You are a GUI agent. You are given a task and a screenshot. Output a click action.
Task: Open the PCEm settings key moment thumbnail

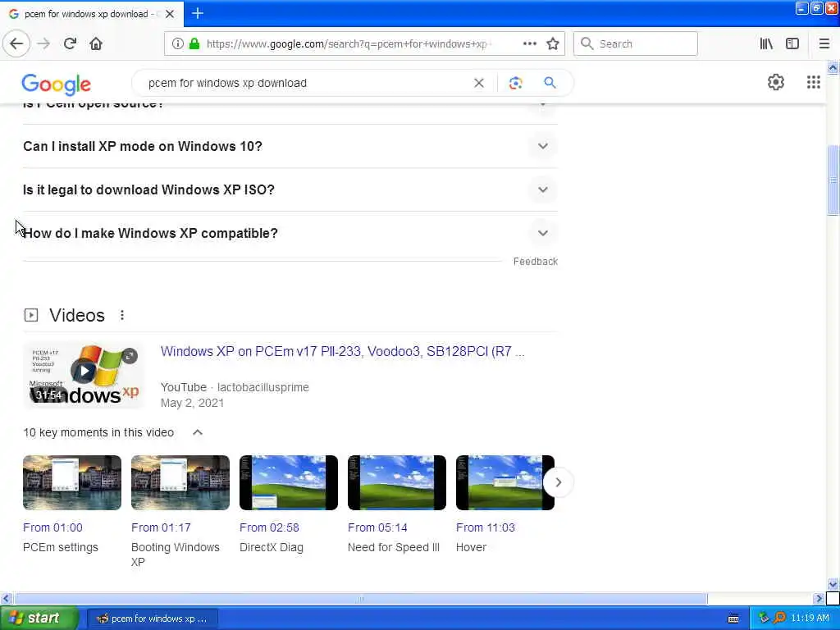coord(72,482)
